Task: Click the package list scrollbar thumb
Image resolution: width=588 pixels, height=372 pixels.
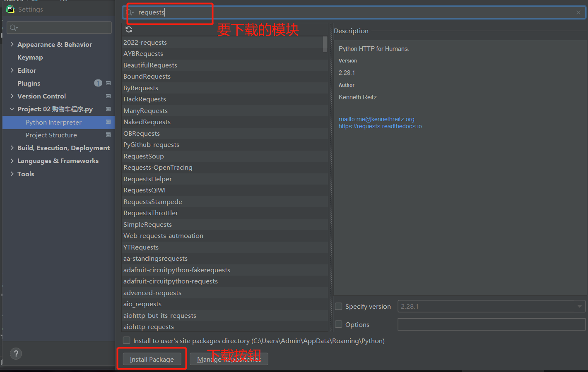Action: (325, 44)
